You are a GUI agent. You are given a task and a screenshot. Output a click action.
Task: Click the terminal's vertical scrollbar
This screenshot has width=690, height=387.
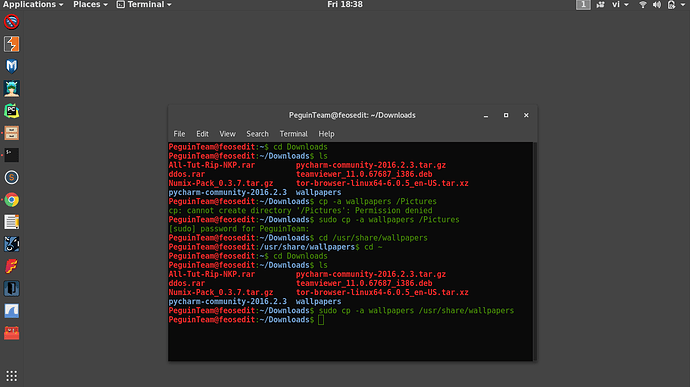(535, 251)
